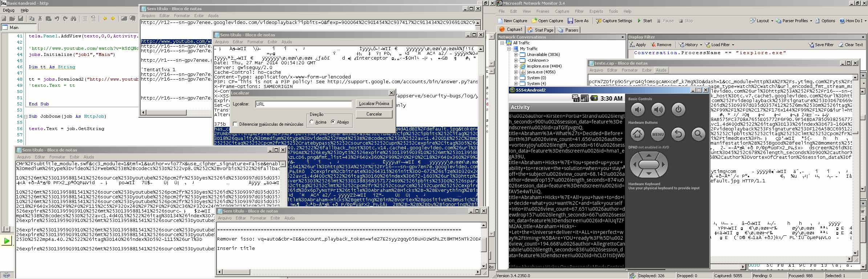Collapse the My Traffic tree node
868x279 pixels.
(509, 49)
